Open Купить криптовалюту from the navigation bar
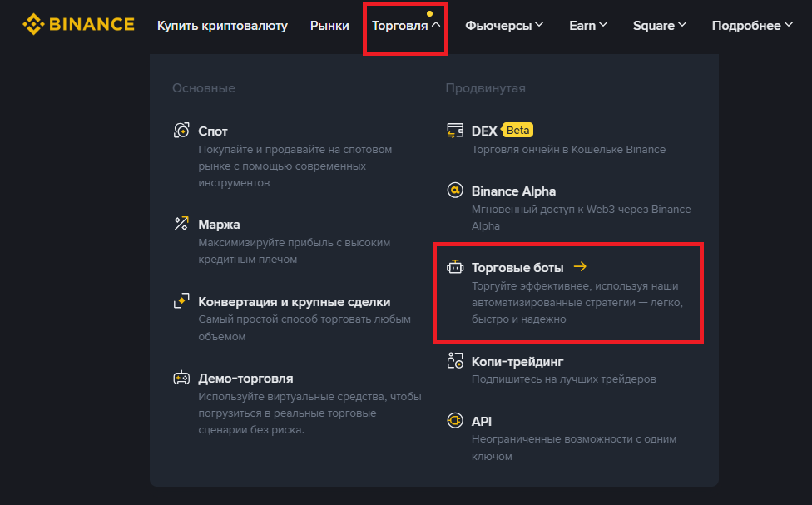Screen dimensions: 812x505 (x=222, y=26)
